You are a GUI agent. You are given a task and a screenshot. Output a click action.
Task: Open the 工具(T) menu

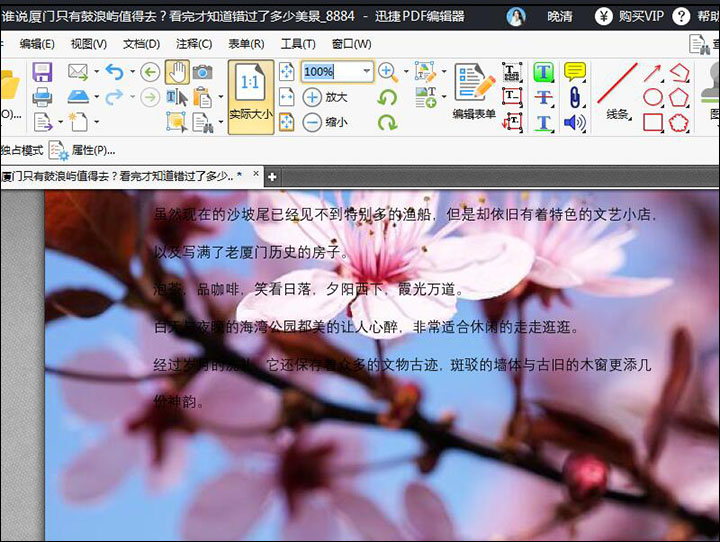click(x=298, y=44)
